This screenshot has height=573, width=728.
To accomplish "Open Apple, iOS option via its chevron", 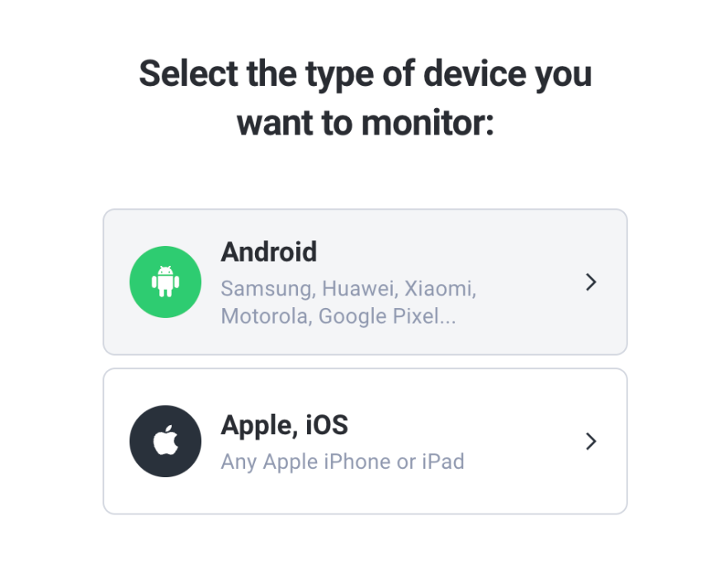I will click(591, 441).
